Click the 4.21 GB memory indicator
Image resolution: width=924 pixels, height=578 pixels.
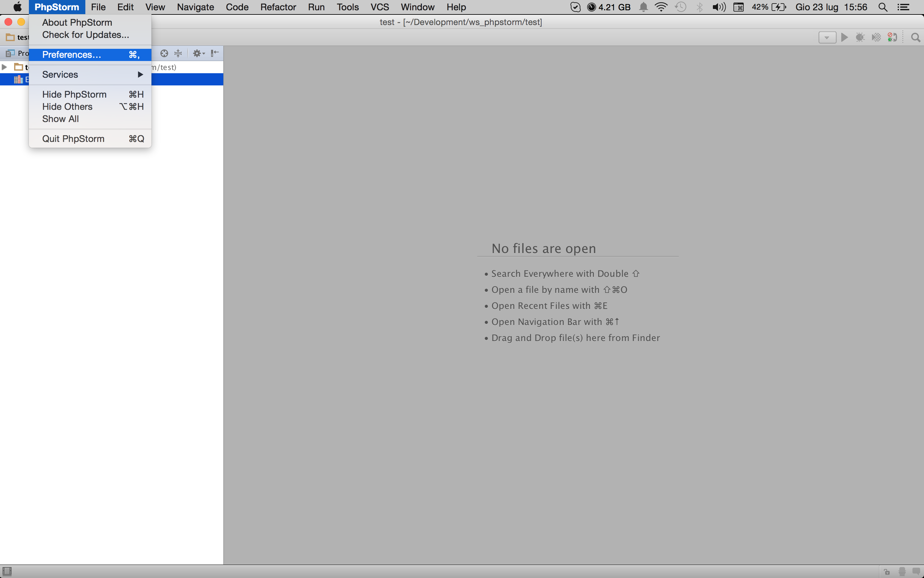click(609, 7)
